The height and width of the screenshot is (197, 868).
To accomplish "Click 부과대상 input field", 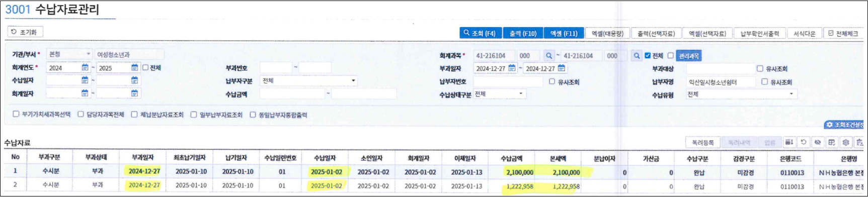I will [721, 69].
